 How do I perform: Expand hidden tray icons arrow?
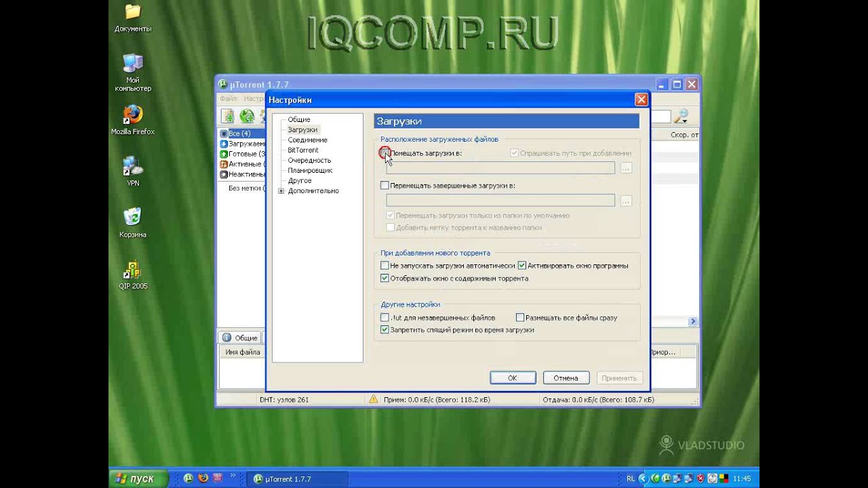click(x=642, y=479)
